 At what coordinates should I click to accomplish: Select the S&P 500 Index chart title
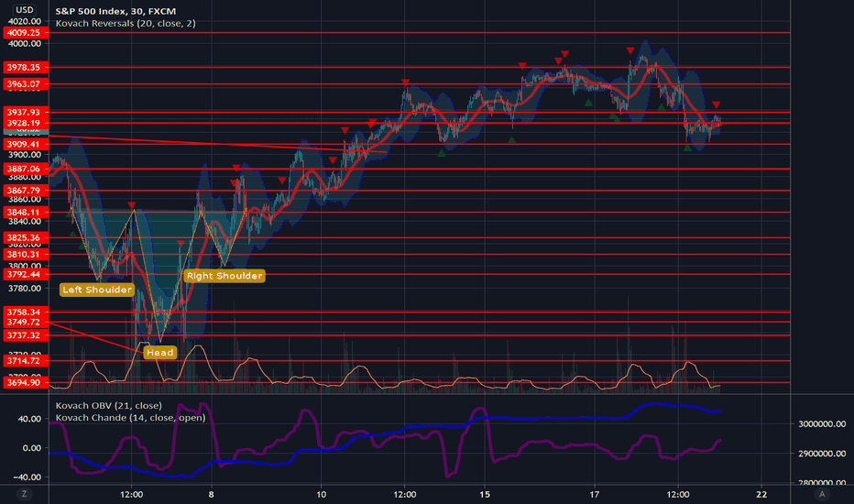click(x=115, y=11)
